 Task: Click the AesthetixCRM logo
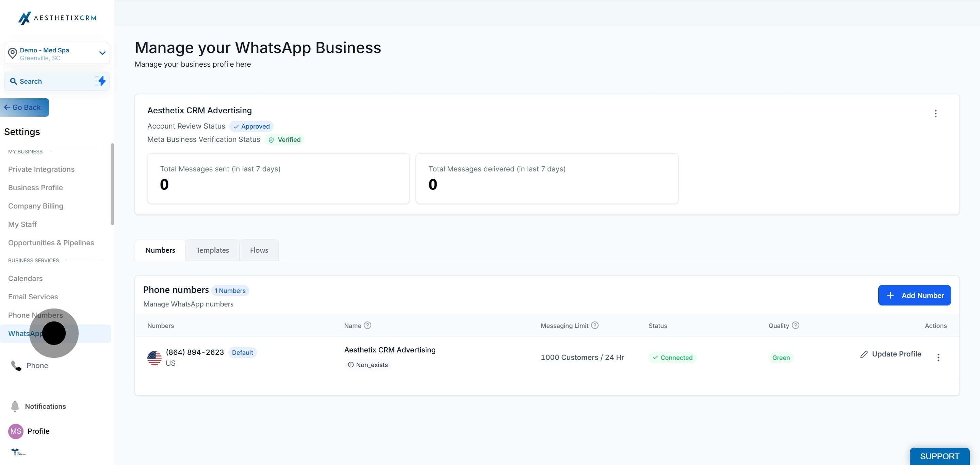57,18
